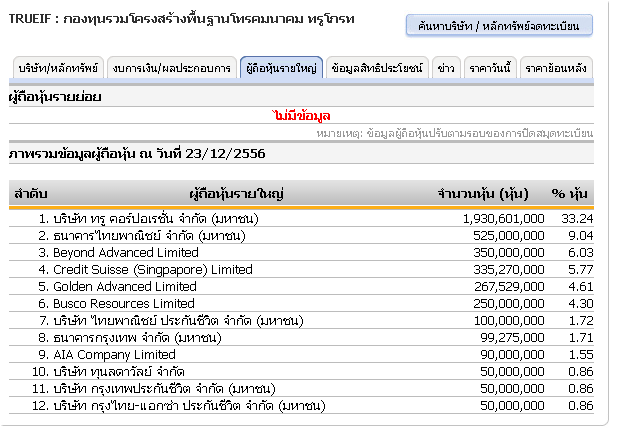618x434 pixels.
Task: Click บริษัท ทุนลดาวัลย์ จำกัด row
Action: click(x=301, y=371)
